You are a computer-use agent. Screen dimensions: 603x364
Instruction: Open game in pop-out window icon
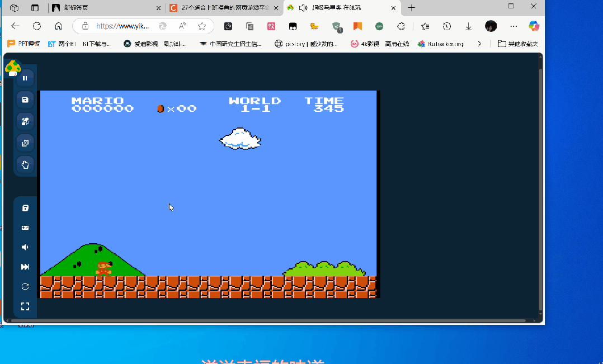(25, 143)
